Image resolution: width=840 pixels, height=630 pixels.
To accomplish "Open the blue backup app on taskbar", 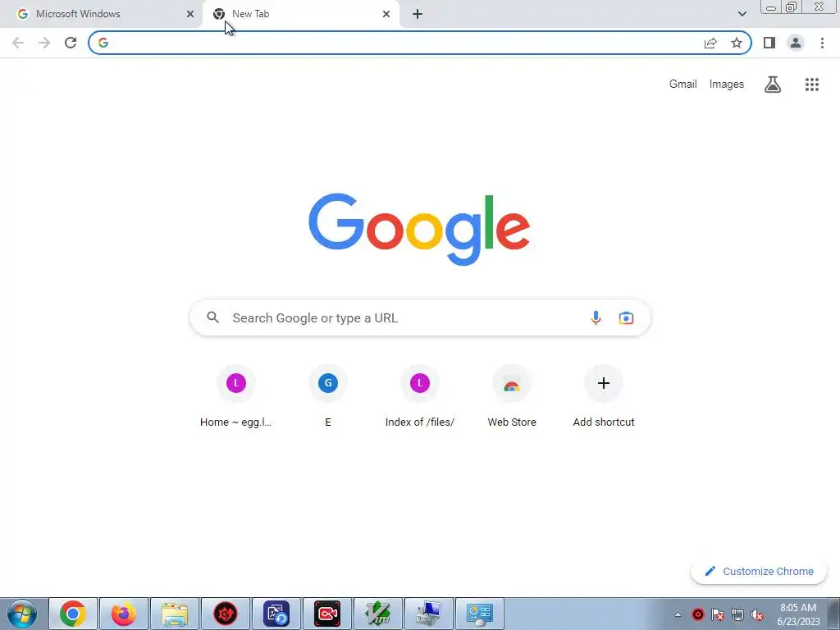I will pos(276,614).
